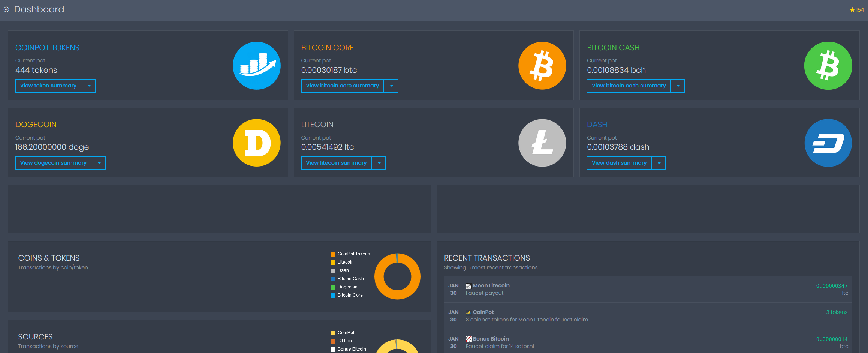Click the BITCOIN CORE heading

point(327,48)
